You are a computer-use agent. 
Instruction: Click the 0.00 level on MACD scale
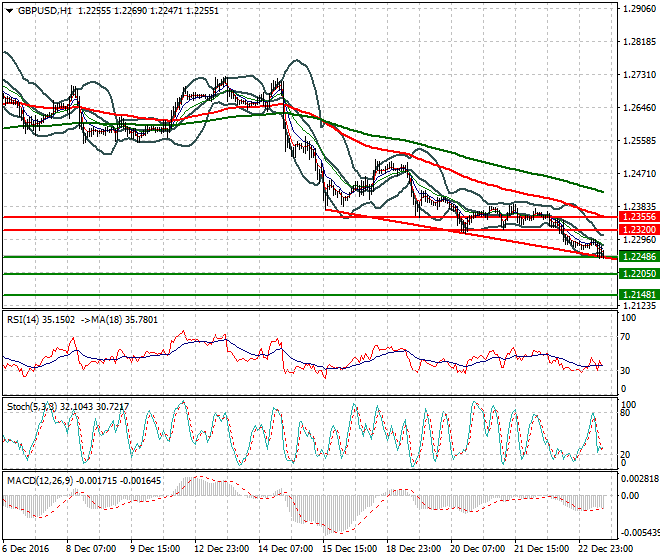[x=630, y=497]
